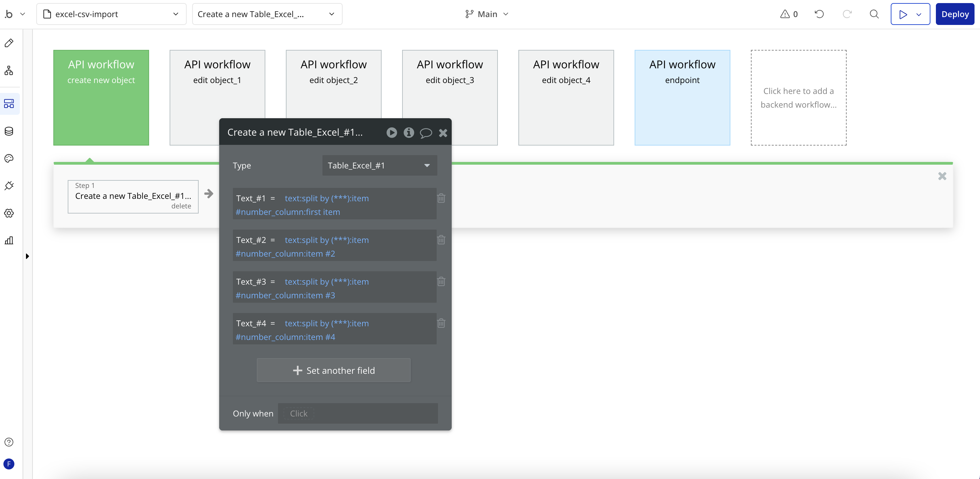980x479 pixels.
Task: Open the Logs chart icon
Action: 9,241
